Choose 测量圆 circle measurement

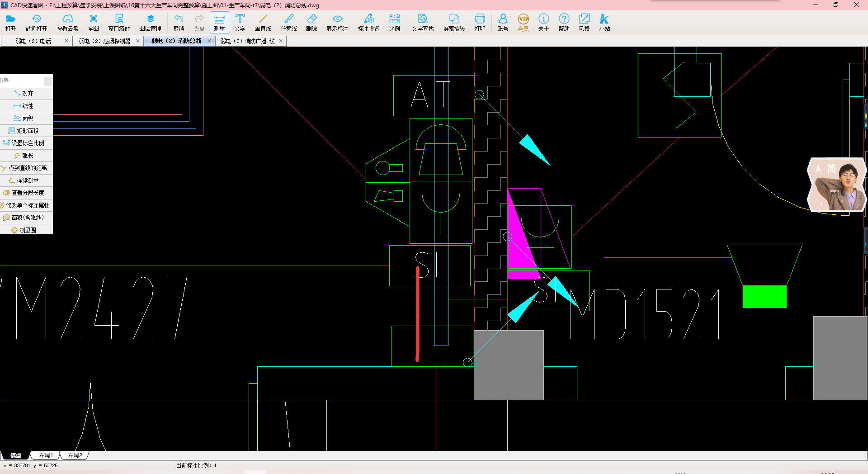point(26,230)
